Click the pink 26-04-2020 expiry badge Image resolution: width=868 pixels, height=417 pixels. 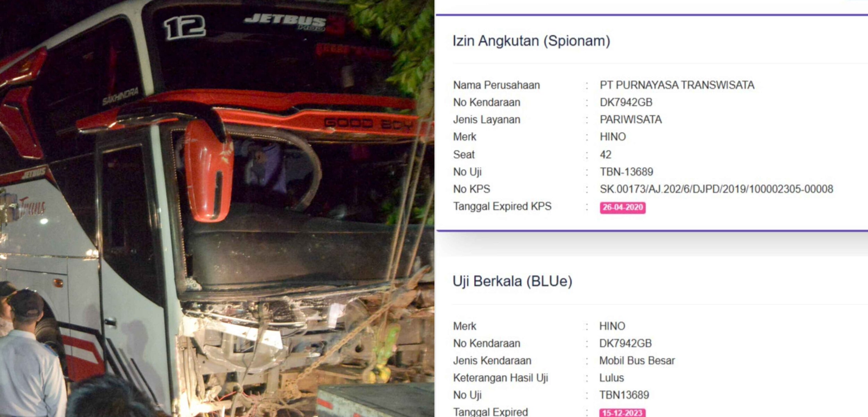[622, 207]
